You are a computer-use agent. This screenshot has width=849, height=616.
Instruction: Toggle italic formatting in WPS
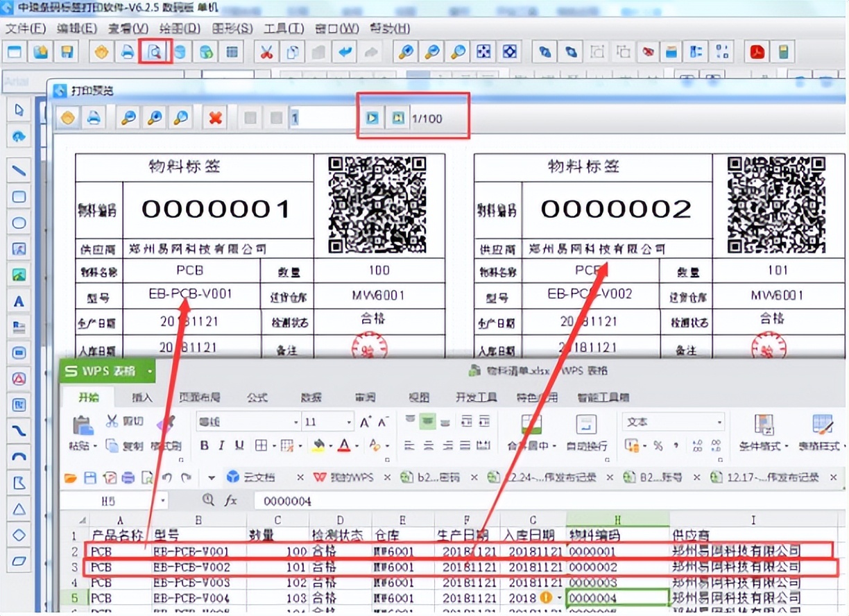pyautogui.click(x=221, y=445)
